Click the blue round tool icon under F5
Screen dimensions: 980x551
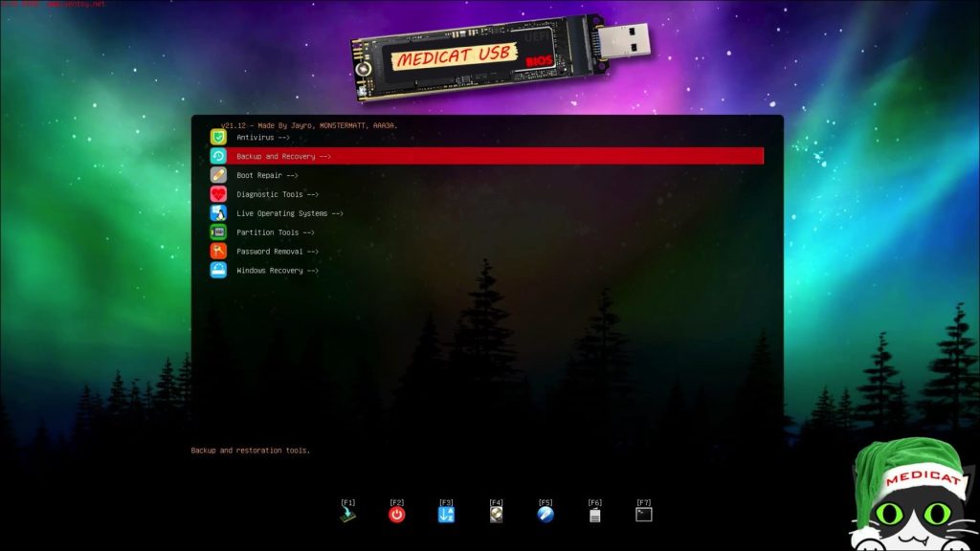point(546,515)
